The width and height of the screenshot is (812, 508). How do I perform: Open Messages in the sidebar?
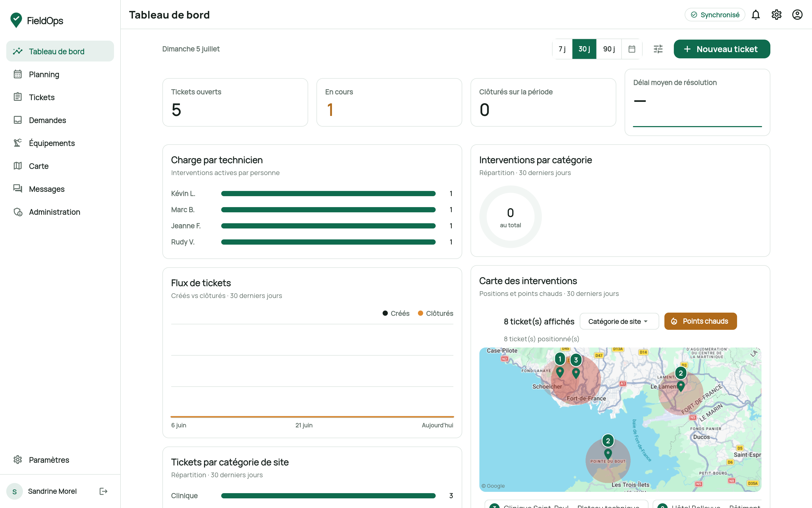tap(60, 189)
